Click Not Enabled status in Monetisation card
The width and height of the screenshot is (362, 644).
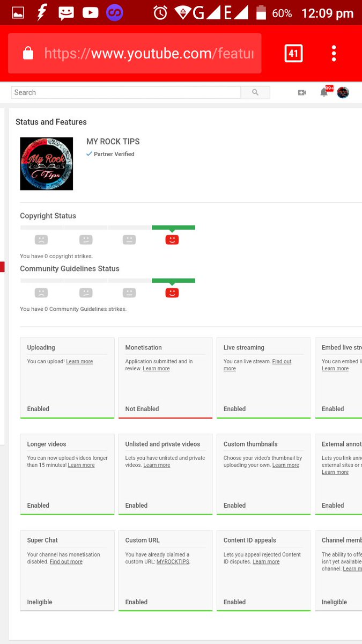click(142, 409)
